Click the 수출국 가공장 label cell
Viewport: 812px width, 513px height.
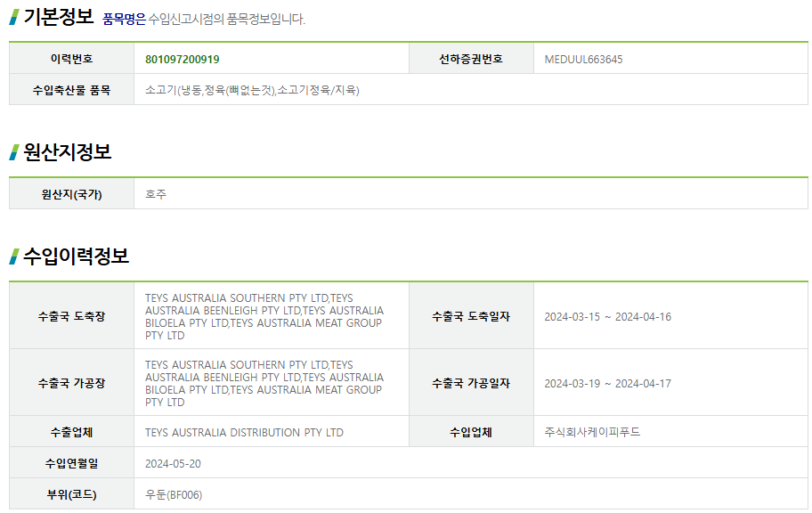click(x=71, y=383)
